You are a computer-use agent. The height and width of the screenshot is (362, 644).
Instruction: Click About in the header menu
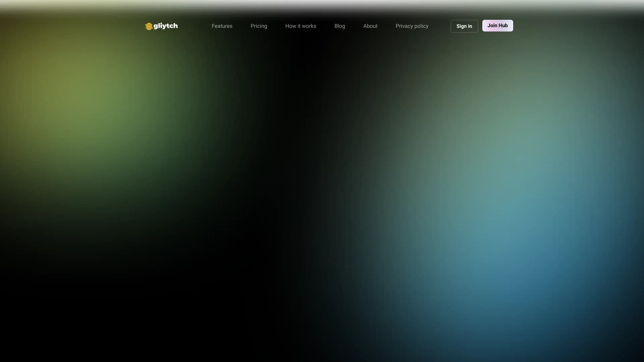click(370, 26)
